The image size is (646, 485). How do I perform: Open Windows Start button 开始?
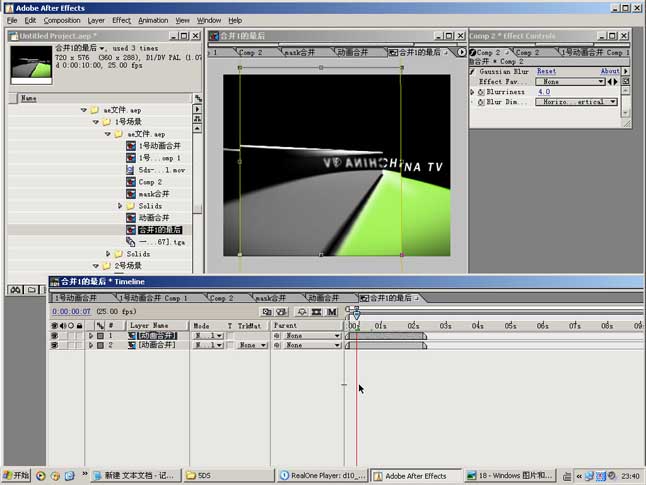click(x=16, y=476)
